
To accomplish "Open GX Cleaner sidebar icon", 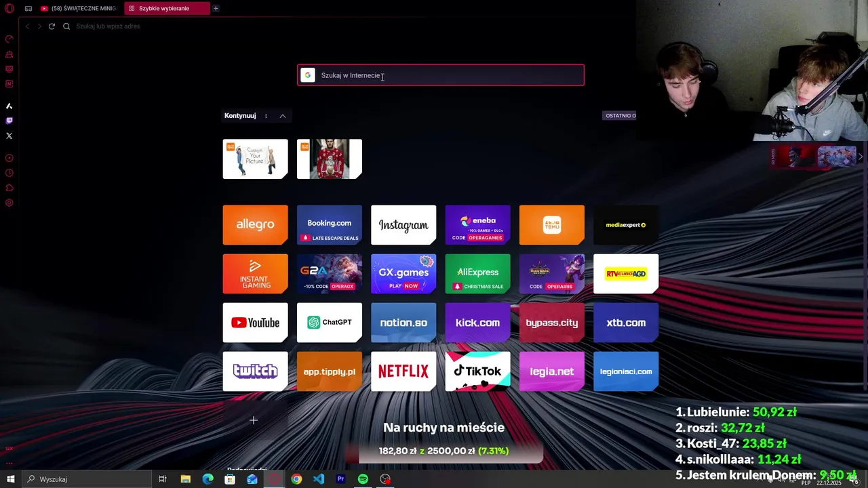I will (9, 54).
